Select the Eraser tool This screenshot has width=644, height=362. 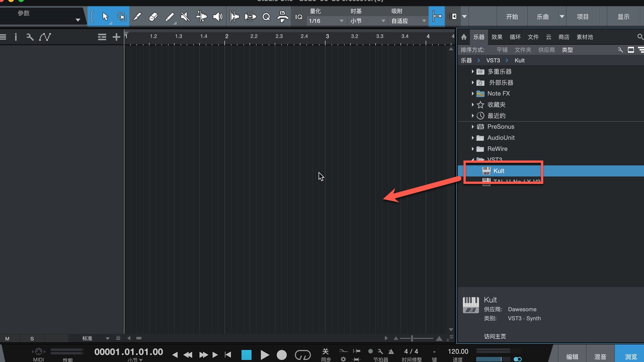tap(153, 16)
